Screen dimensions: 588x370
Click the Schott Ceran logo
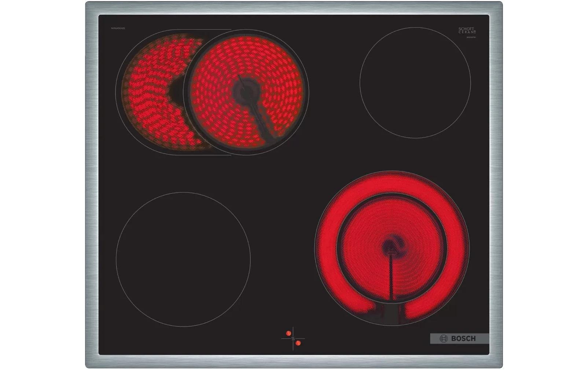467,30
